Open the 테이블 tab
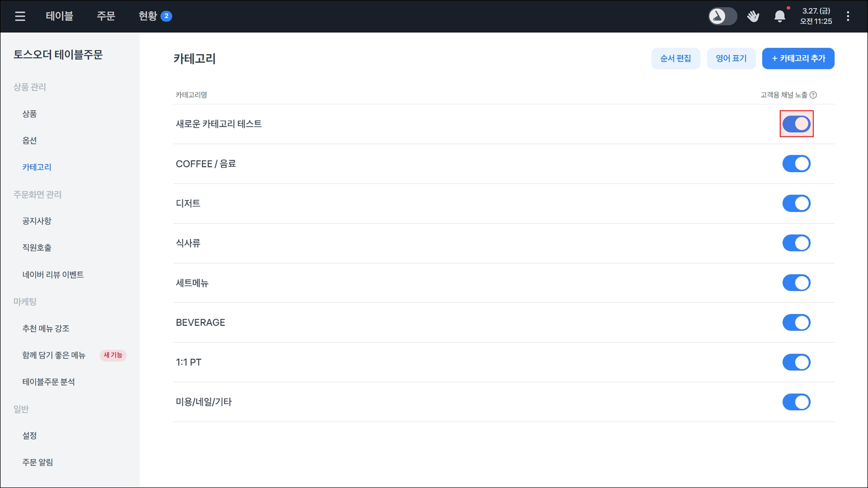The height and width of the screenshot is (488, 868). click(x=59, y=16)
